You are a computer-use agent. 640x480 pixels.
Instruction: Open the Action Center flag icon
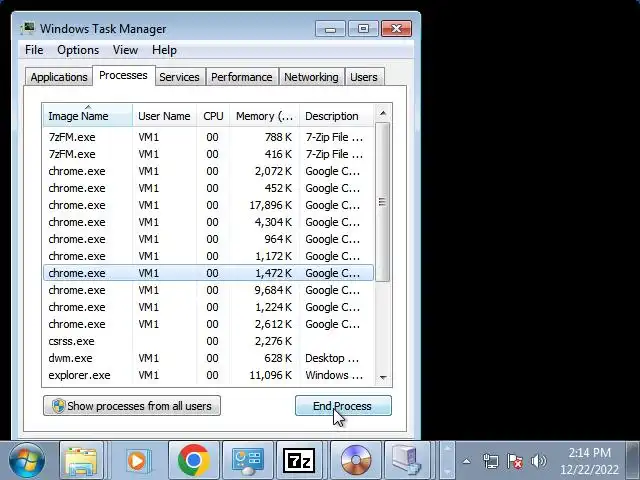(515, 462)
